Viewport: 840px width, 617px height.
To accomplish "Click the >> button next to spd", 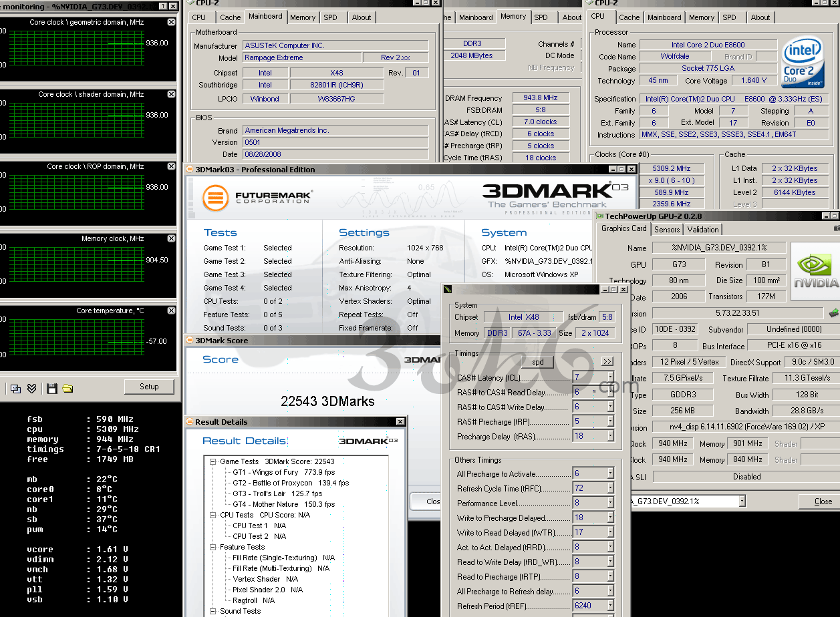I will [607, 361].
